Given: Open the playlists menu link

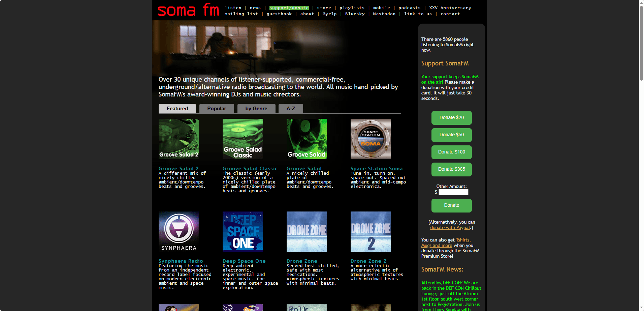Looking at the screenshot, I should pos(352,8).
